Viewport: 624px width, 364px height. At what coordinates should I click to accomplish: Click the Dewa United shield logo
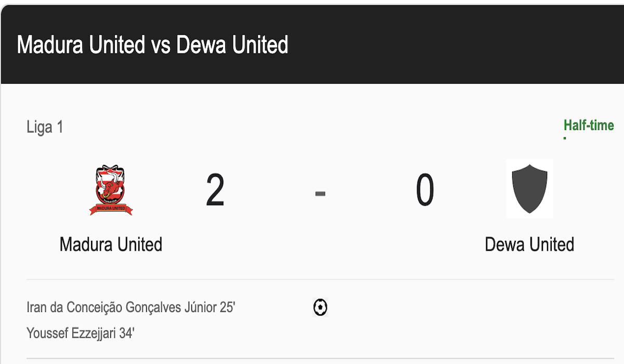(x=529, y=188)
